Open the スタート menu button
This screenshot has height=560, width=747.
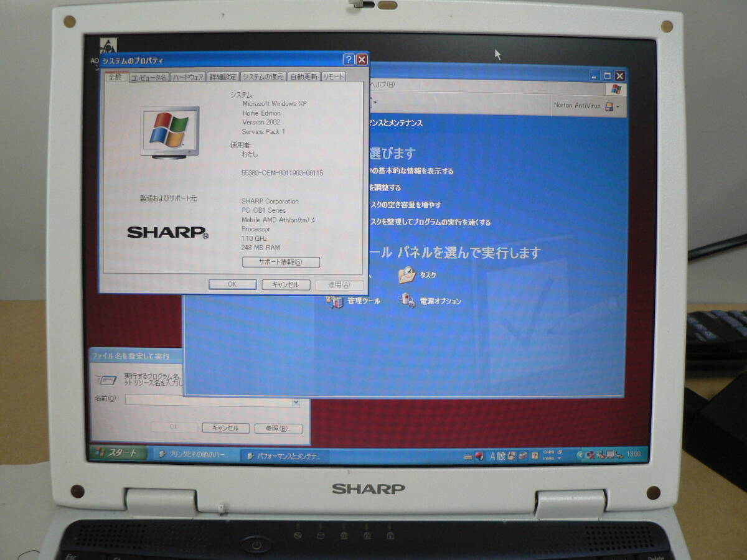click(x=118, y=453)
